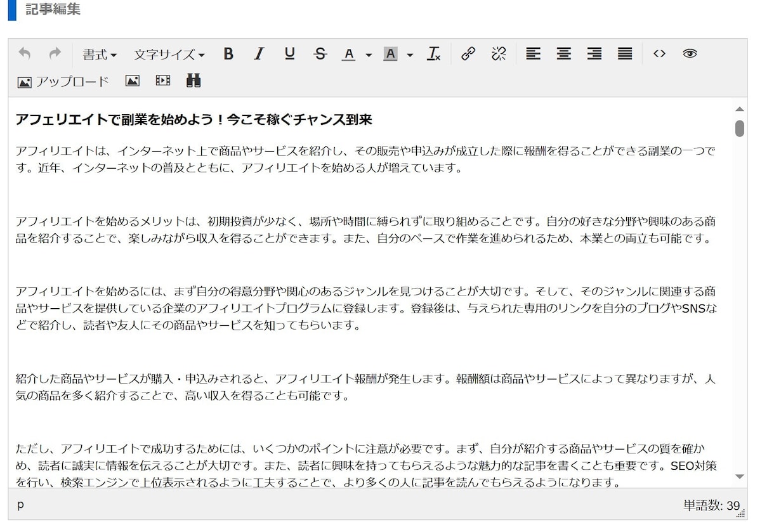Click paragraph beginning アフィリエイトは、インターネット上で
This screenshot has height=532, width=774.
[365, 160]
